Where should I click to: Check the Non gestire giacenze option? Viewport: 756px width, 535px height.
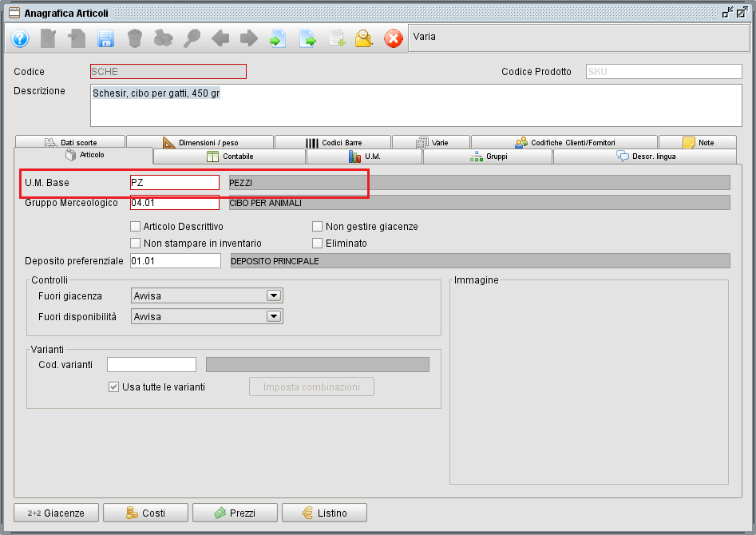(x=318, y=227)
